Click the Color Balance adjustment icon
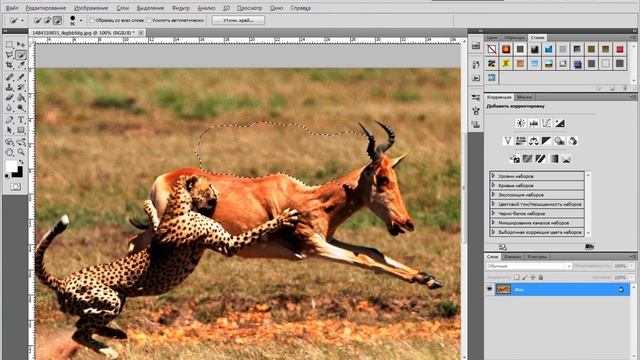640x360 pixels. [533, 141]
